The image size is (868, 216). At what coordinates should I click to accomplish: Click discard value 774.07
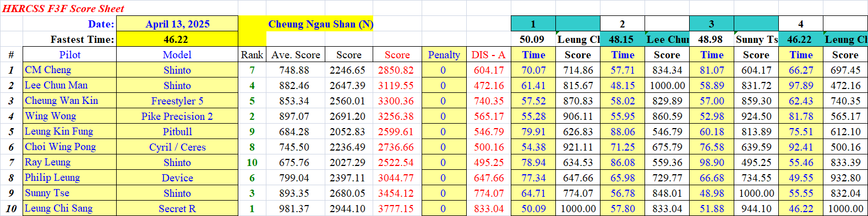489,193
